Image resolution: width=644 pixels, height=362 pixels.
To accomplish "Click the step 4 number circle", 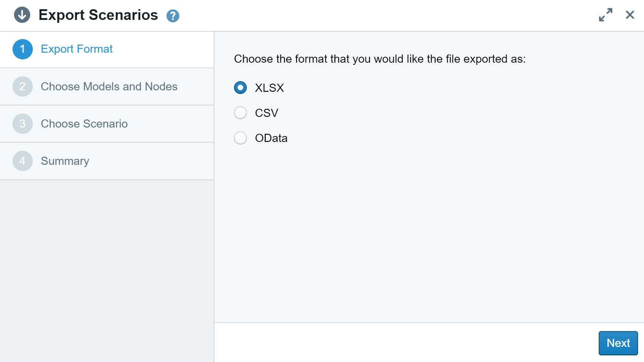I will (22, 161).
